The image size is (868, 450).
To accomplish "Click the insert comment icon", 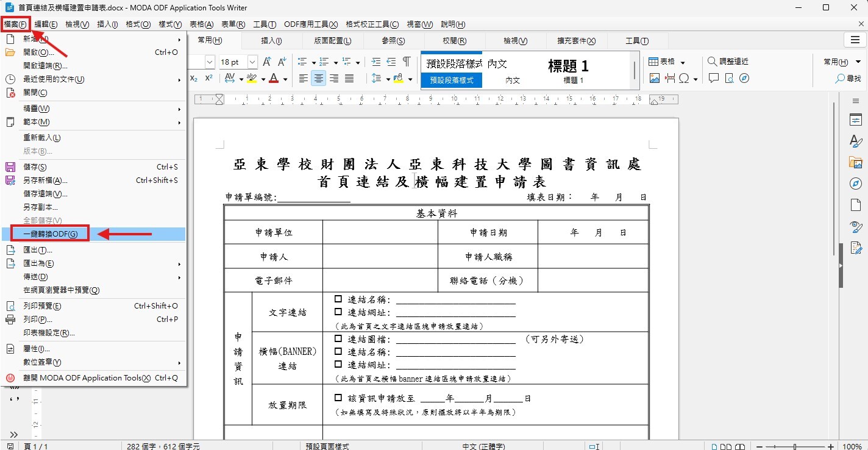I will [714, 79].
